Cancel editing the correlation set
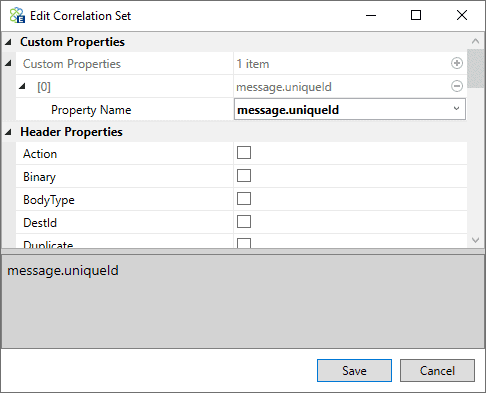 click(437, 370)
